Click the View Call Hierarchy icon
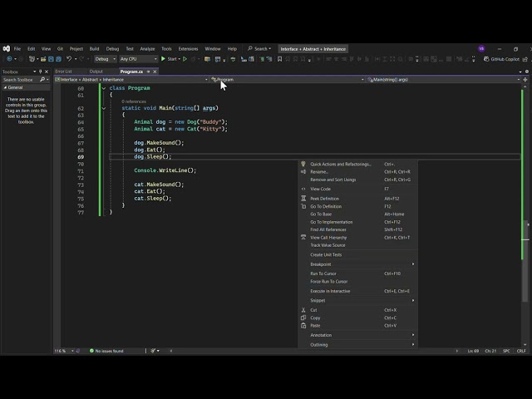532x399 pixels. pos(303,237)
